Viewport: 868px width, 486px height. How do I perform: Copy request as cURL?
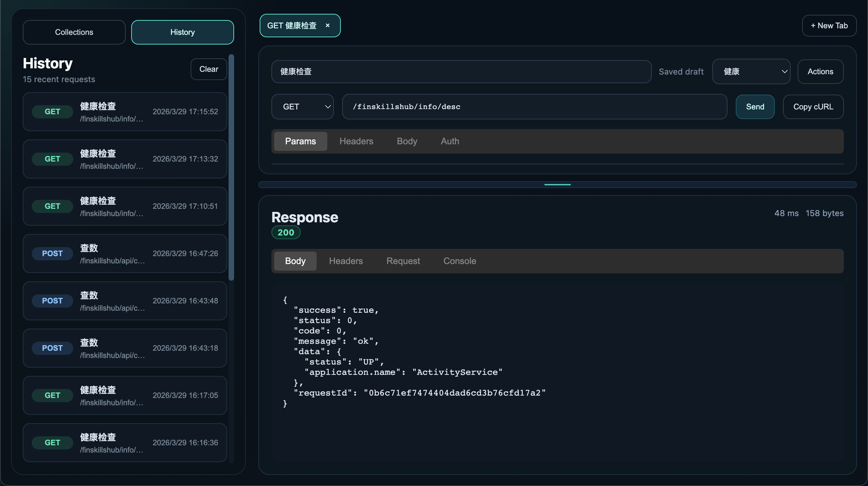813,107
